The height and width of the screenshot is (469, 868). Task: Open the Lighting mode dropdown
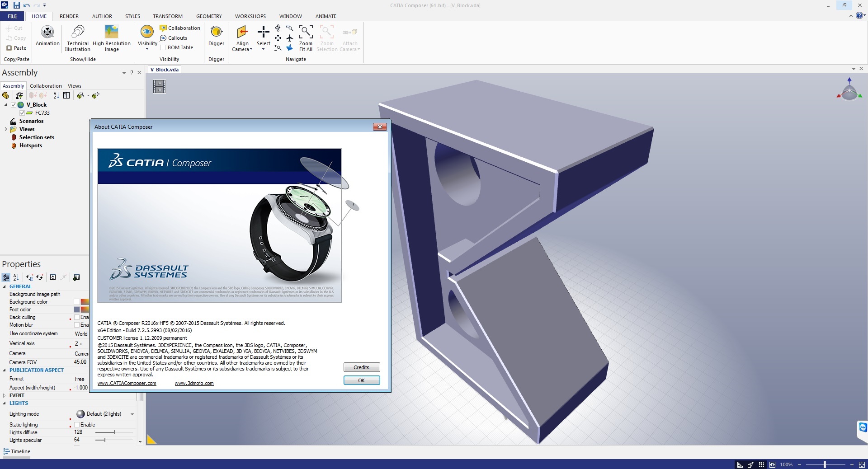coord(132,414)
